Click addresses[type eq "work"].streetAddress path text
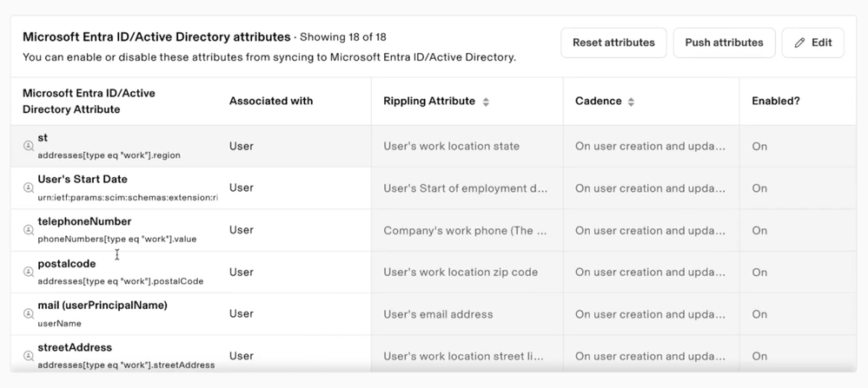Viewport: 868px width, 388px height. pyautogui.click(x=126, y=365)
